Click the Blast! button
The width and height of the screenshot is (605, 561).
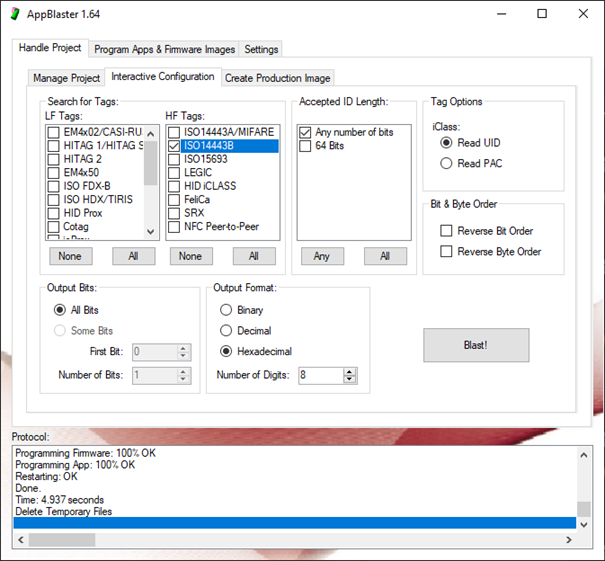(476, 345)
